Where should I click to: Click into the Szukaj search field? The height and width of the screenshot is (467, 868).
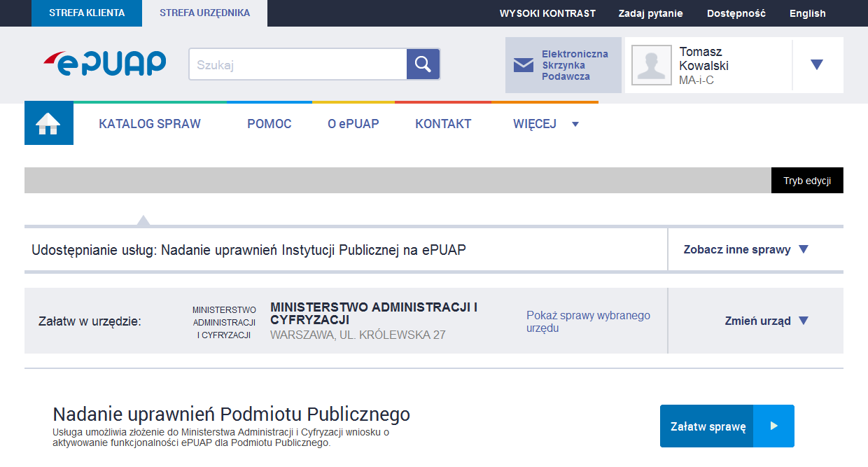pos(297,64)
